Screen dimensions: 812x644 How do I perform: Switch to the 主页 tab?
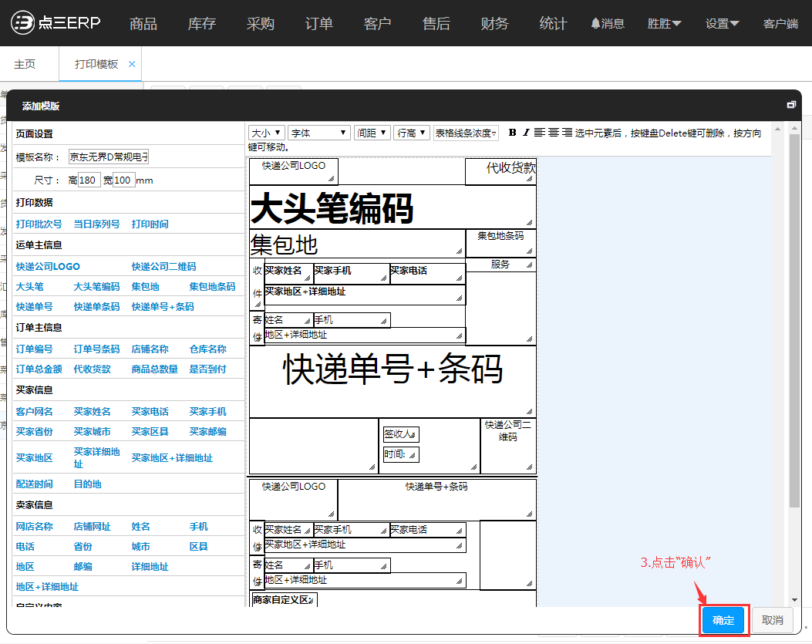(25, 64)
